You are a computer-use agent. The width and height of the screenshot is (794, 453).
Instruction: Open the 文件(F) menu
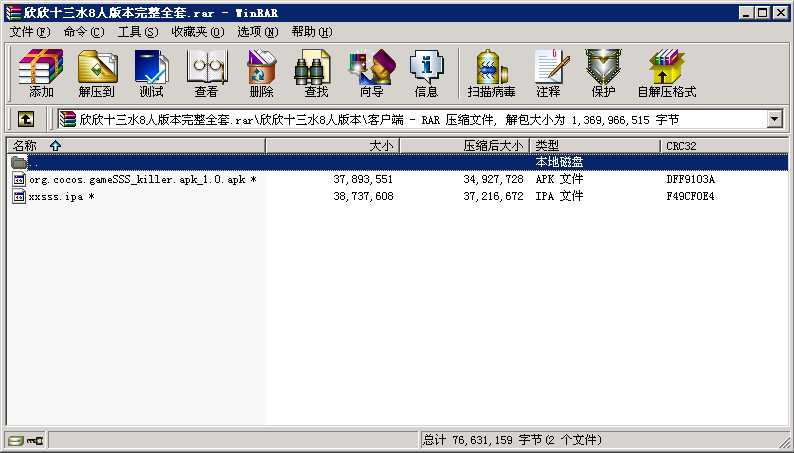30,32
